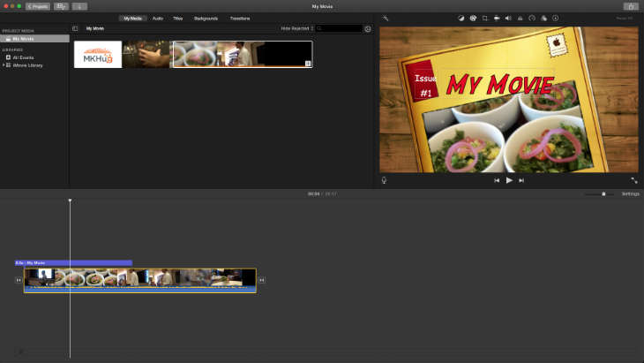The height and width of the screenshot is (363, 644).
Task: Open the Hide Rejected filter dropdown
Action: tap(297, 28)
